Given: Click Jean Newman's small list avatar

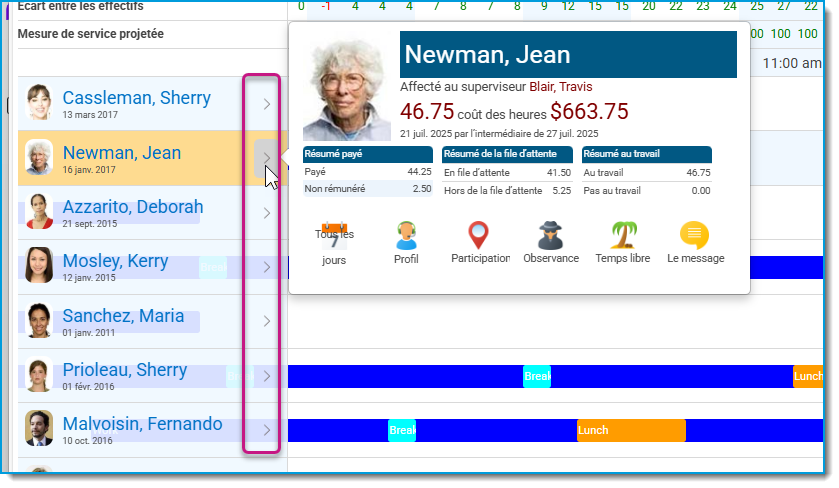Looking at the screenshot, I should pyautogui.click(x=39, y=157).
